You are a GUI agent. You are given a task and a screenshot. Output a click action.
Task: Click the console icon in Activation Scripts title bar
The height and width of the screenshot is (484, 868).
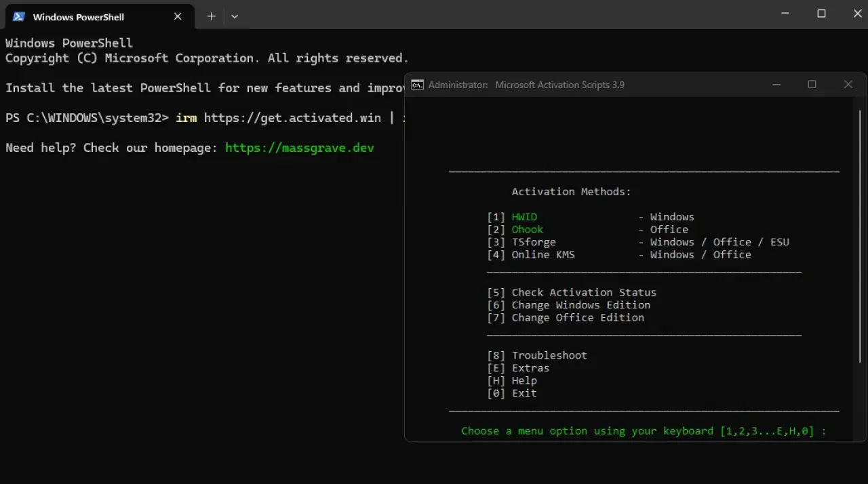[418, 85]
